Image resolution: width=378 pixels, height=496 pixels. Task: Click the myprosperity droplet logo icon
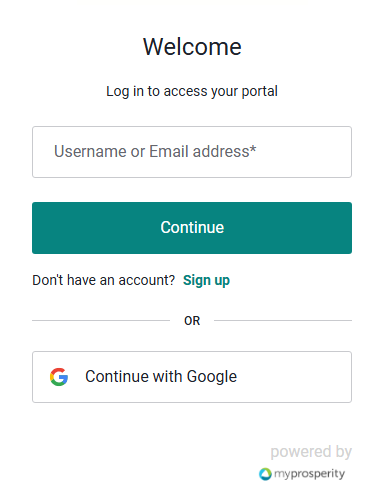tap(265, 474)
